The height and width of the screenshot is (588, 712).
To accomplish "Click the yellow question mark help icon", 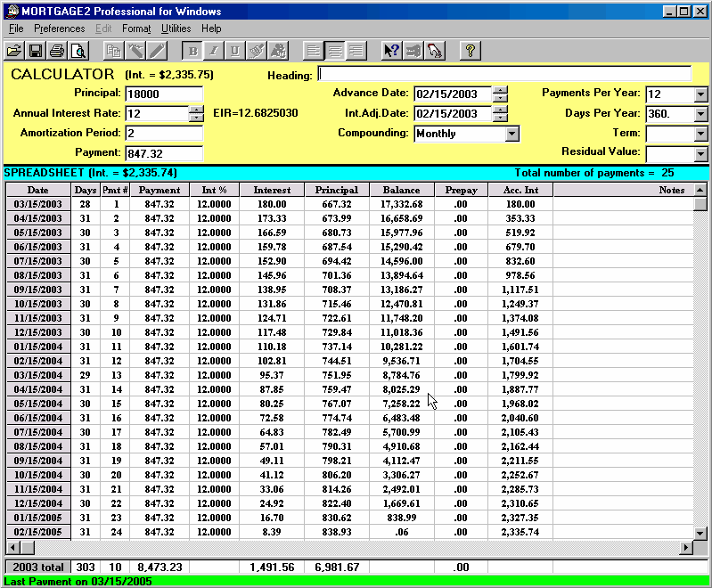I will [470, 51].
